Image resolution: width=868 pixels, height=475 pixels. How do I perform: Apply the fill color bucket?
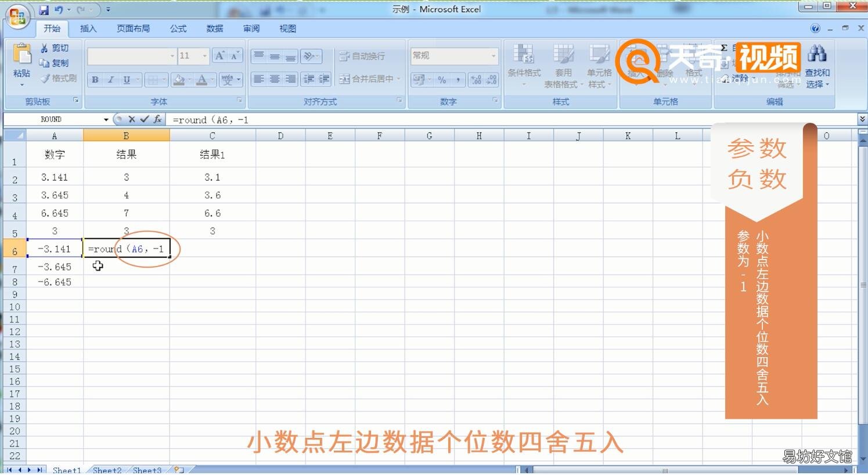click(179, 80)
